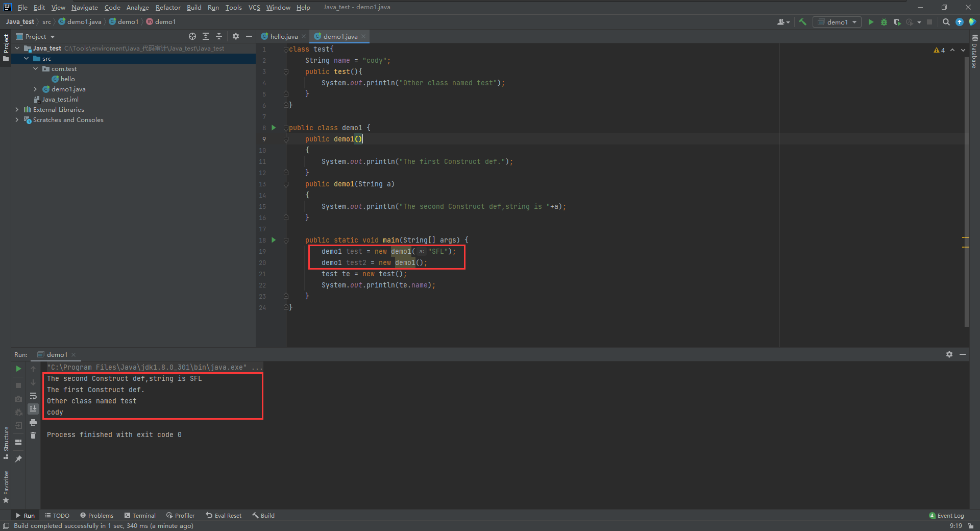Image resolution: width=980 pixels, height=531 pixels.
Task: Click the run gutter arrow beside class demo1
Action: 274,128
